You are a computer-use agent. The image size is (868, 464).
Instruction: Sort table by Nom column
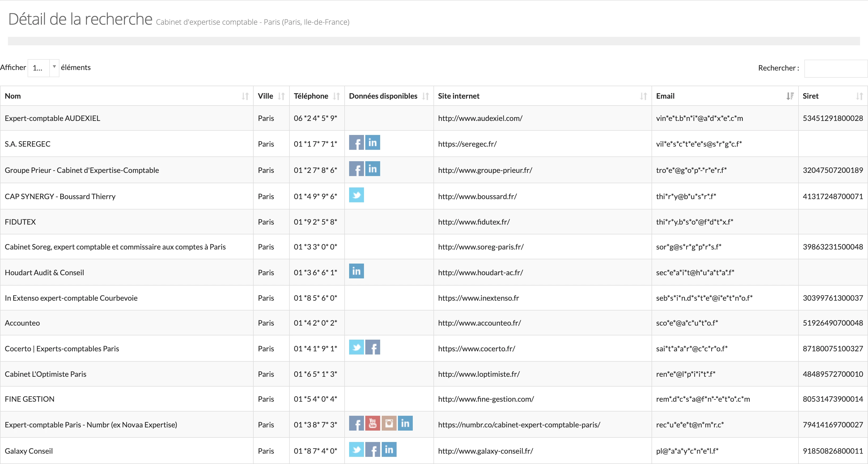click(127, 96)
